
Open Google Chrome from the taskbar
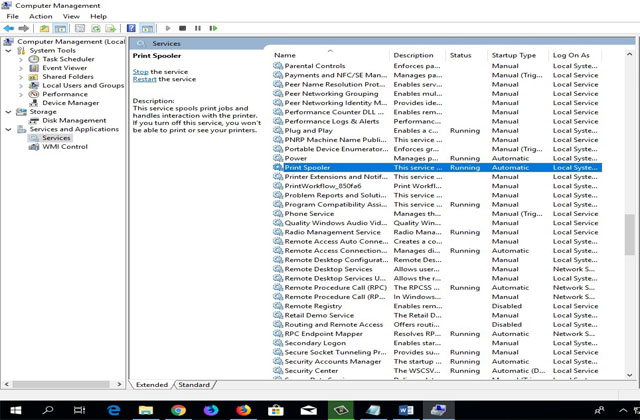click(x=178, y=410)
